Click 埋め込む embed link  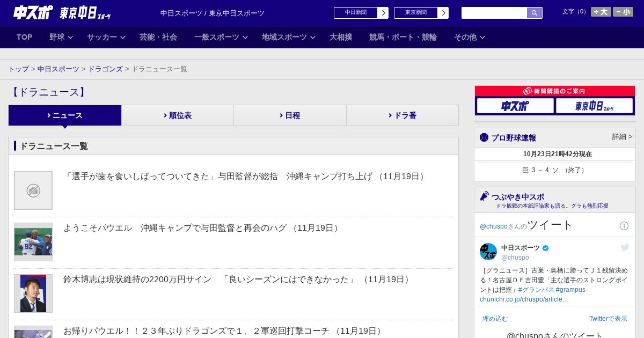[495, 319]
